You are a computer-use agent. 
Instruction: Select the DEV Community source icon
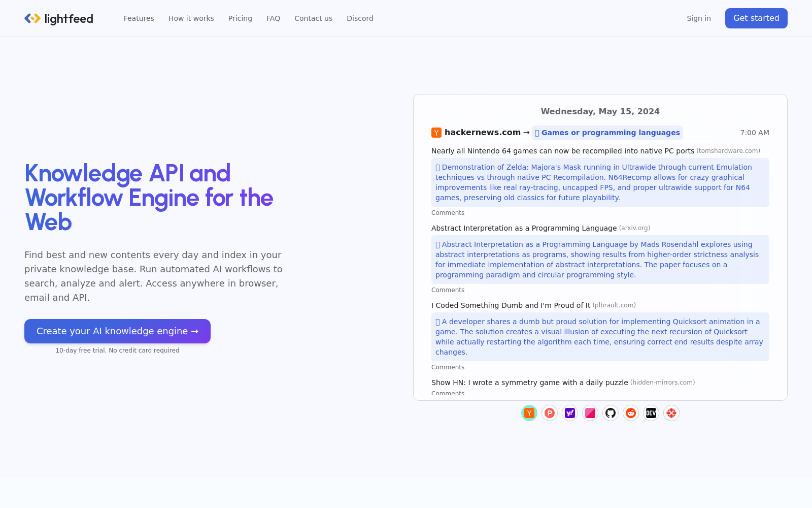click(651, 413)
